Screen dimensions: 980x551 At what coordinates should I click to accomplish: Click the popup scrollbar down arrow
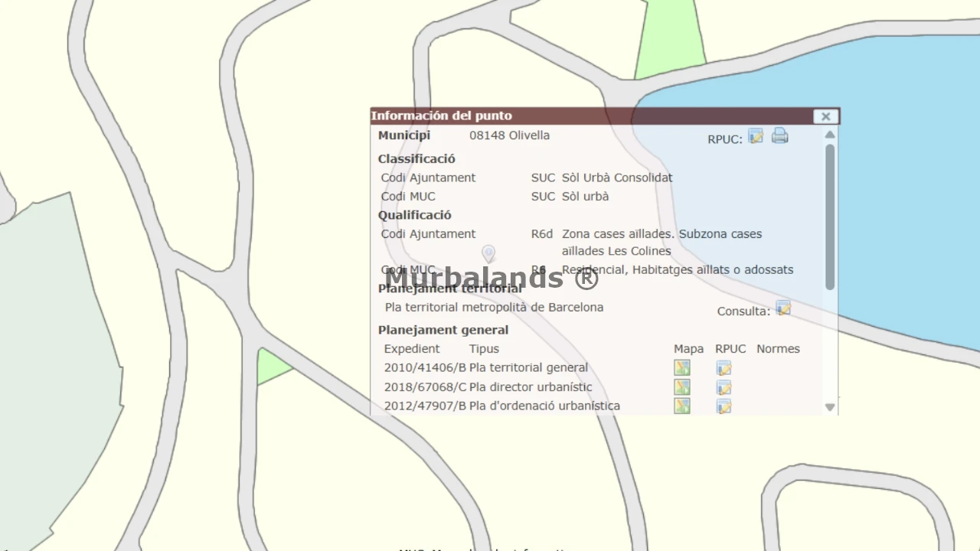click(x=830, y=407)
